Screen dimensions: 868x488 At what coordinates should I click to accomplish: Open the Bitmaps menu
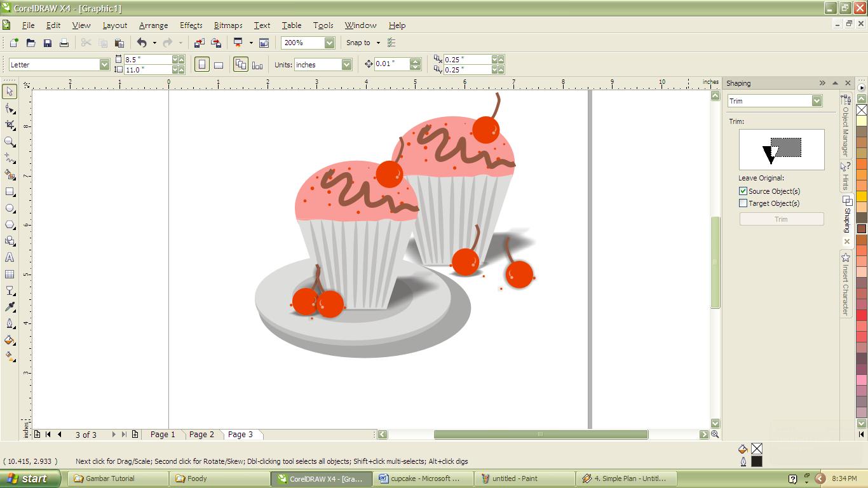[x=227, y=25]
